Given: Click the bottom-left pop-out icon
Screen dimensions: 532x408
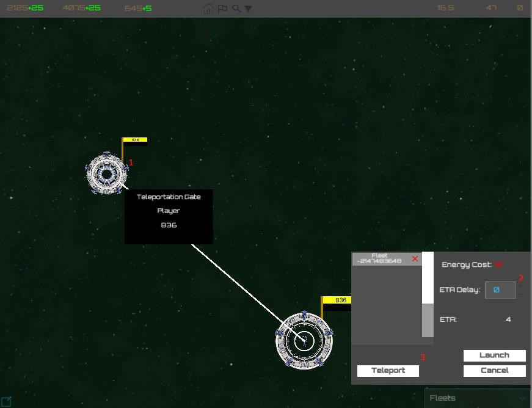Looking at the screenshot, I should [7, 401].
